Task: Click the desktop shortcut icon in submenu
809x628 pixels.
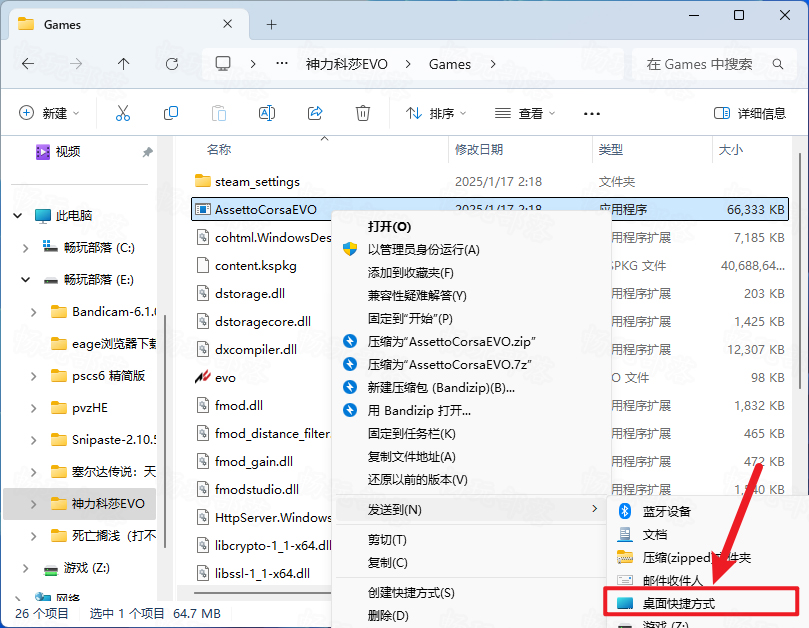Action: coord(625,603)
